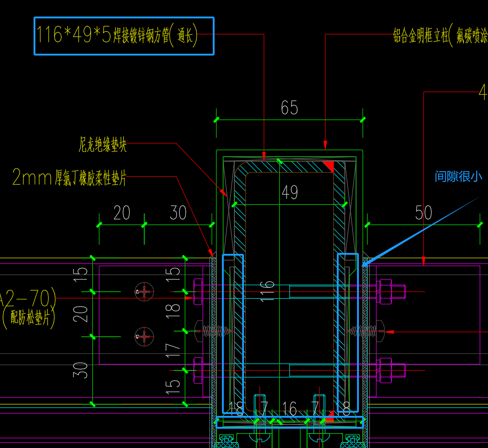The width and height of the screenshot is (488, 448).
Task: Select the 116*49*5 steel tube label text
Action: click(x=117, y=36)
